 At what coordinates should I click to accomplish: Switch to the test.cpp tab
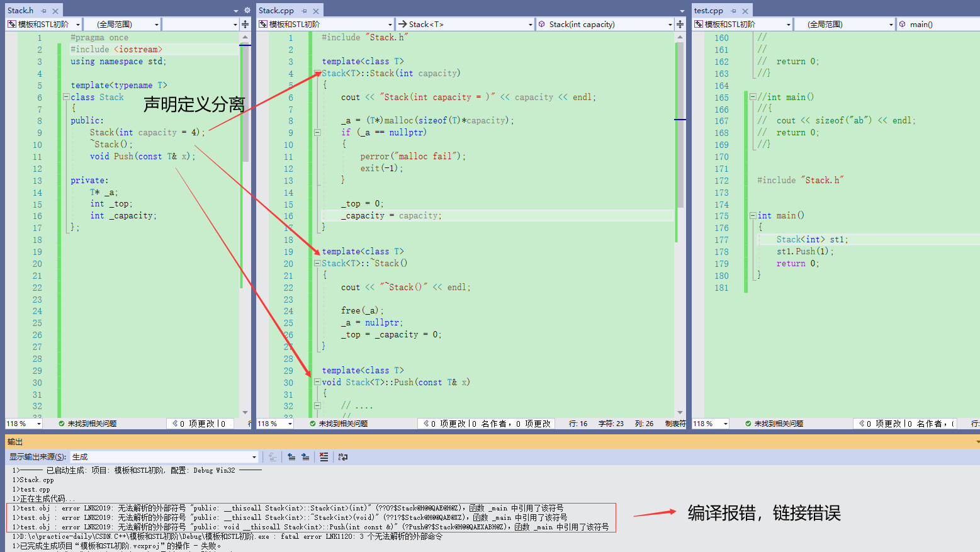[x=709, y=11]
